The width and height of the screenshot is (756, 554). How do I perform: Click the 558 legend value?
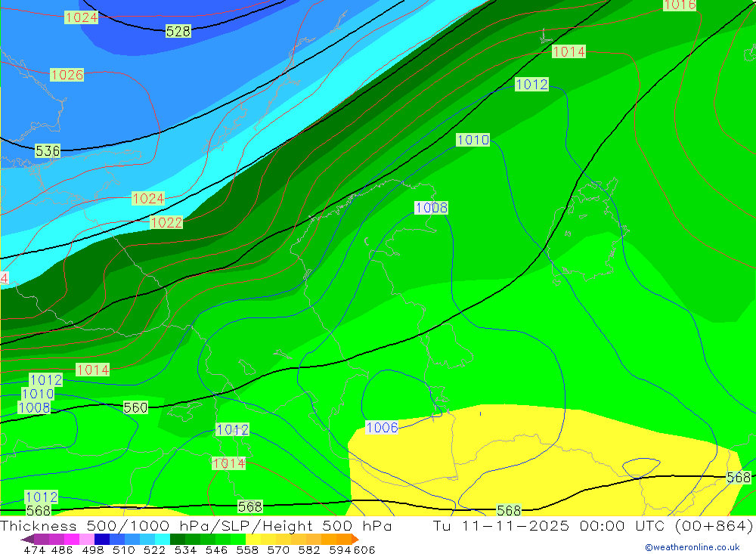pyautogui.click(x=247, y=549)
